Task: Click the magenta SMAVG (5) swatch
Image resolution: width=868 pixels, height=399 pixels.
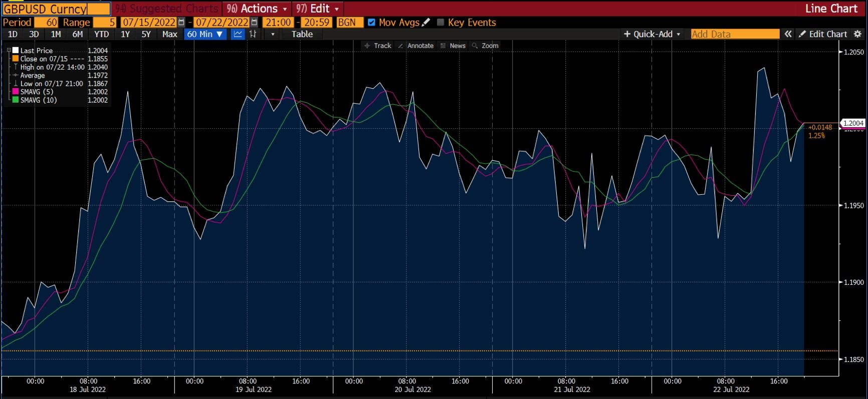Action: tap(16, 92)
